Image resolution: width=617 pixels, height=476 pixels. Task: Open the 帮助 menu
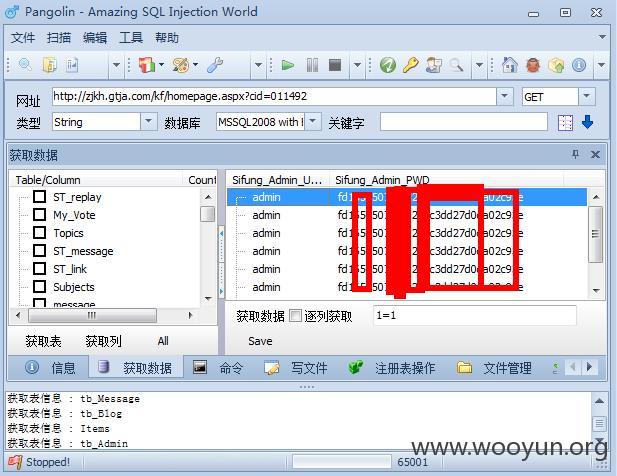[166, 38]
